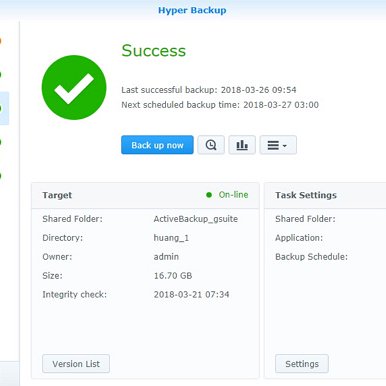
Task: Click the On-line status indicator
Action: click(227, 195)
